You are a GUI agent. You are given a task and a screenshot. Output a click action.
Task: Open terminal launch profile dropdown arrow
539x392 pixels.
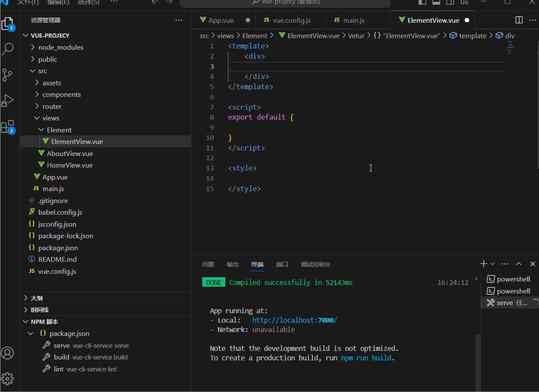point(493,264)
